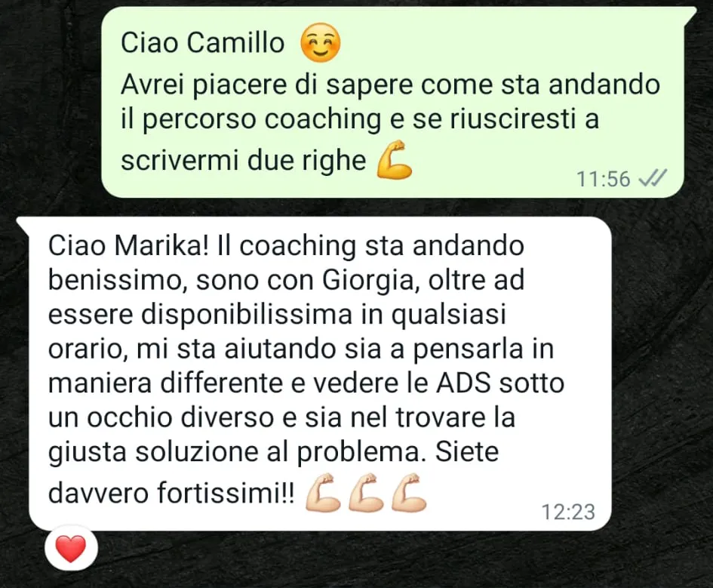Click the first light-skin biceps emoji
Image resolution: width=713 pixels, height=588 pixels.
tap(322, 493)
